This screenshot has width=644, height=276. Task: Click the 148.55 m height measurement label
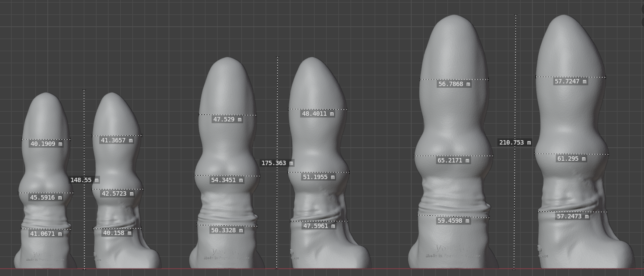[84, 180]
